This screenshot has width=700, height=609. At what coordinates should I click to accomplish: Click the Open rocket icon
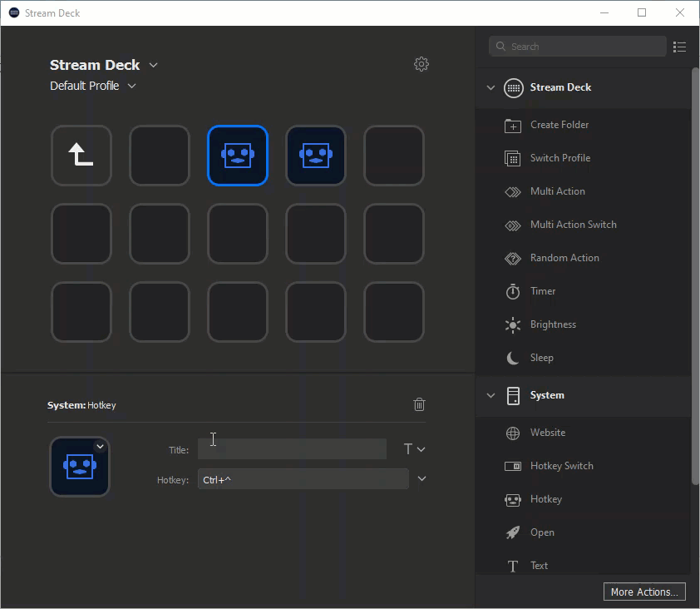[x=512, y=532]
